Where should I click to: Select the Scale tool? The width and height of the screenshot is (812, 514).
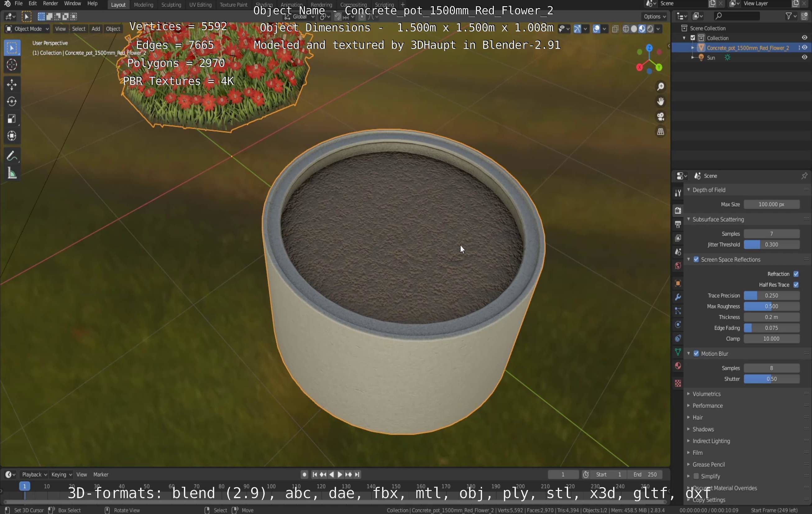click(x=12, y=119)
